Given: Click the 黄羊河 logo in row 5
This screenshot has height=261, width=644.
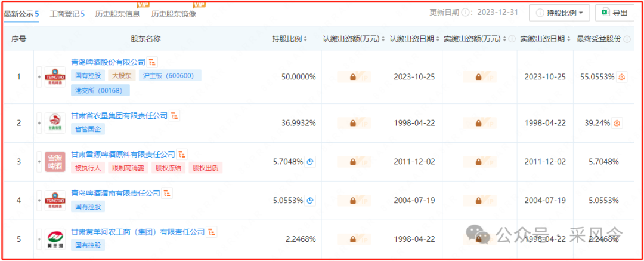Looking at the screenshot, I should point(55,239).
